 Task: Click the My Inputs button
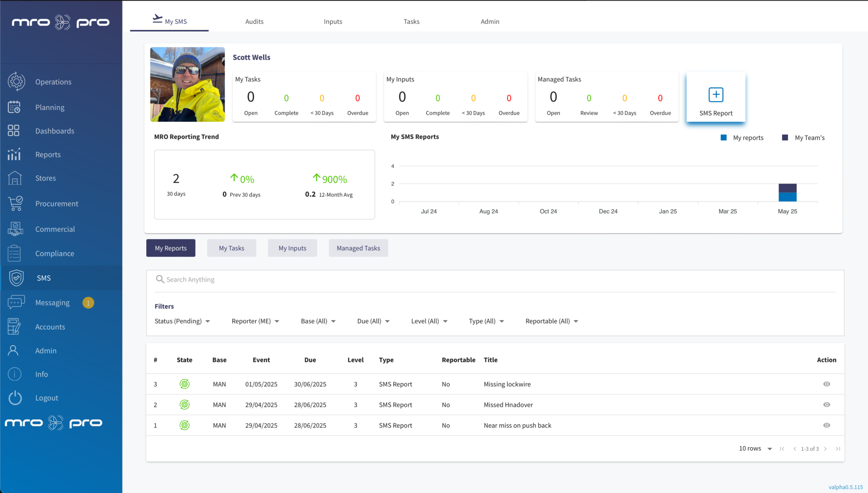(292, 248)
